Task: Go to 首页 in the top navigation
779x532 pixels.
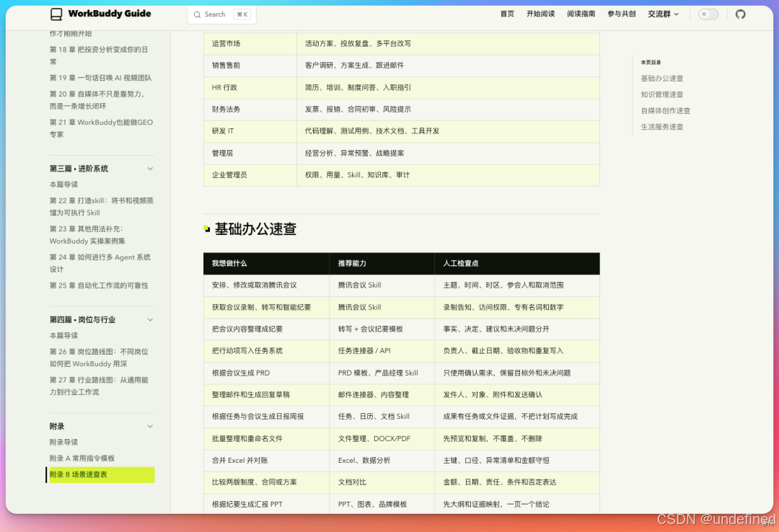Action: pos(507,14)
